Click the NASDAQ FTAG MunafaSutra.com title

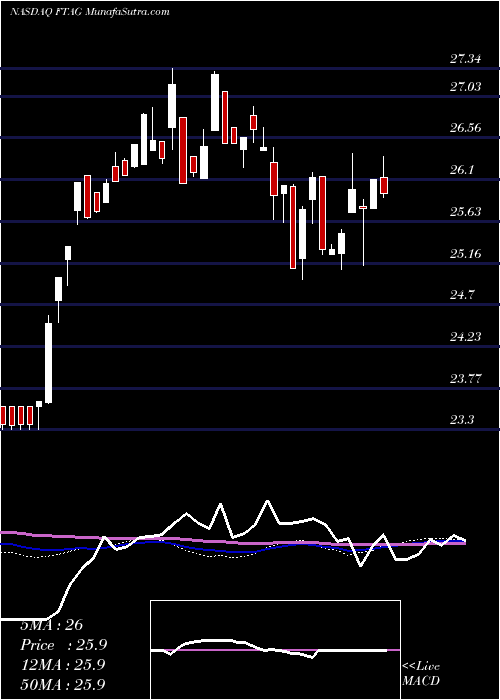tap(89, 12)
